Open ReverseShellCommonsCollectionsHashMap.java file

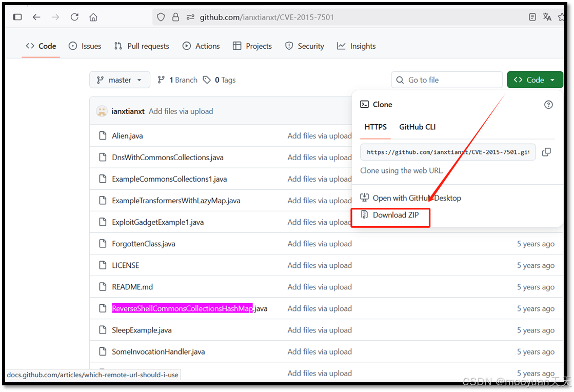190,308
